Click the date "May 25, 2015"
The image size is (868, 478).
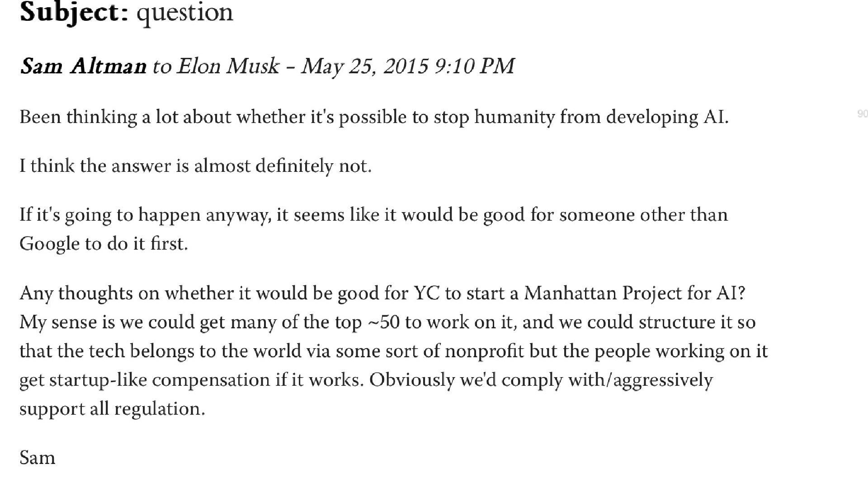tap(364, 66)
